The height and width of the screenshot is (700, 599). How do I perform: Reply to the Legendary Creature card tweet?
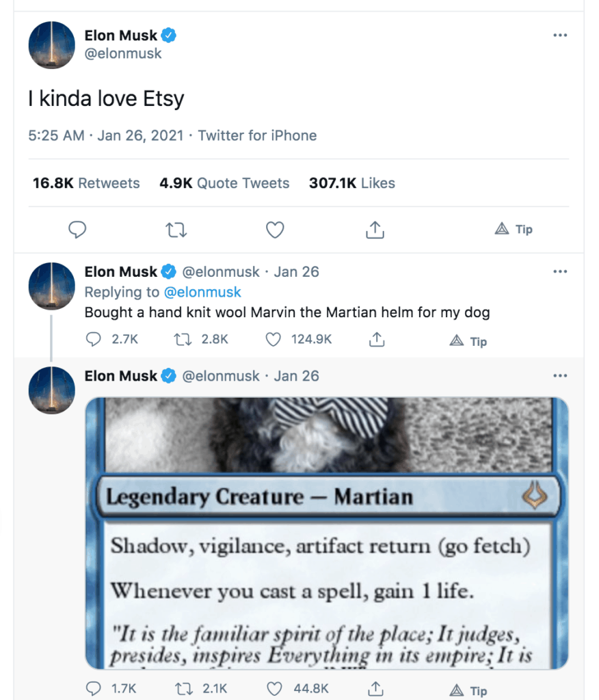pos(94,688)
